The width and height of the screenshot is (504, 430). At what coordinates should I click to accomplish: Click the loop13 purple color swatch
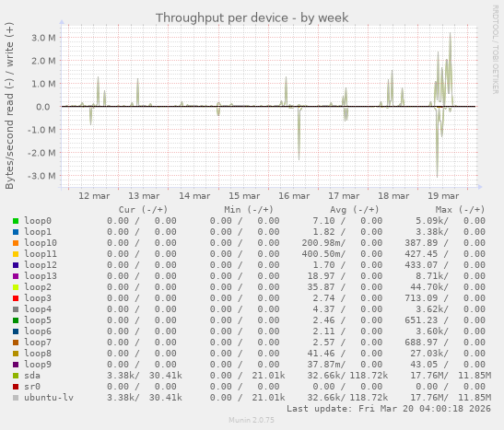[16, 276]
